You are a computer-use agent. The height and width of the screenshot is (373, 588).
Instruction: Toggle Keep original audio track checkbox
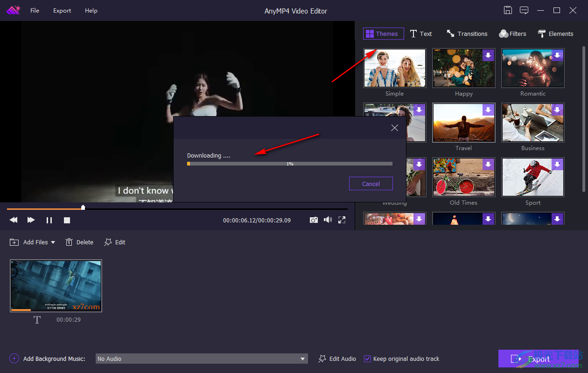click(367, 359)
